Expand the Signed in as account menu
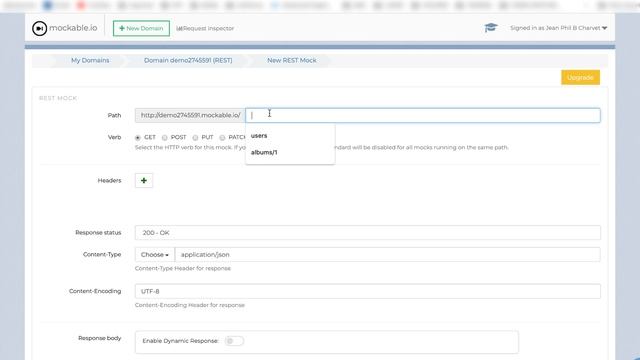 (558, 28)
